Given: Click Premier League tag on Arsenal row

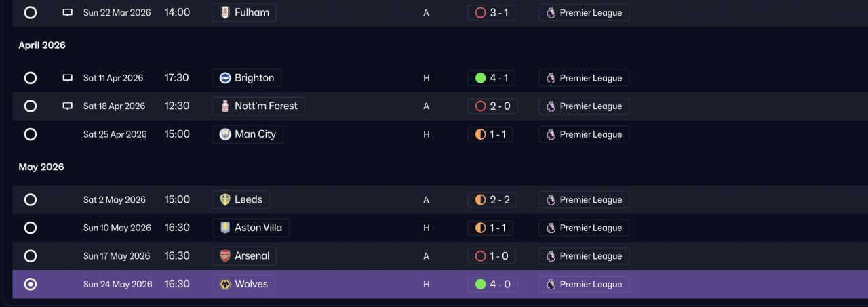Looking at the screenshot, I should pyautogui.click(x=584, y=256).
